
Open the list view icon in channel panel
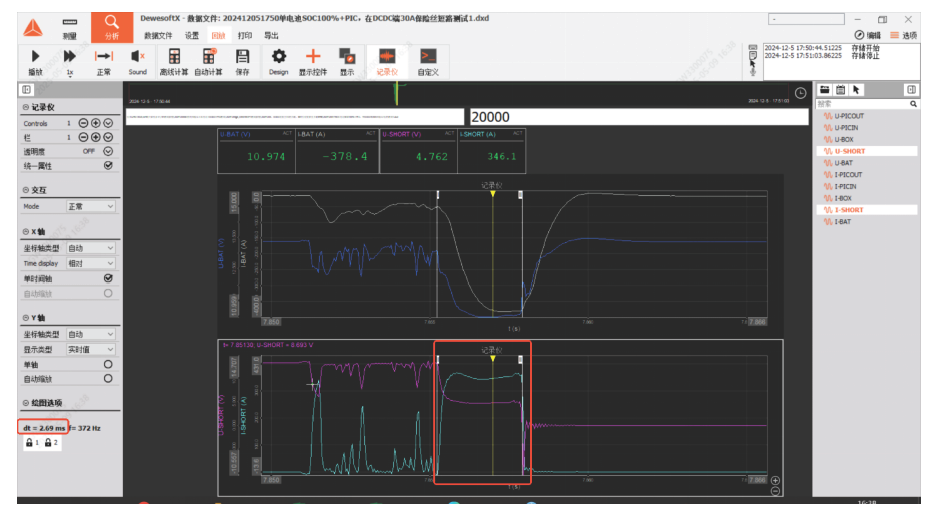click(x=840, y=90)
